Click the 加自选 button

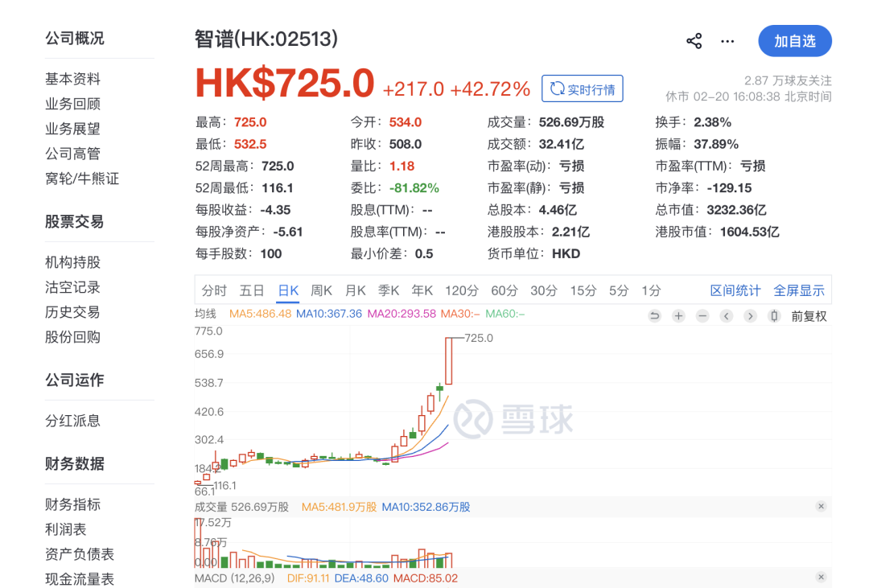pyautogui.click(x=795, y=41)
